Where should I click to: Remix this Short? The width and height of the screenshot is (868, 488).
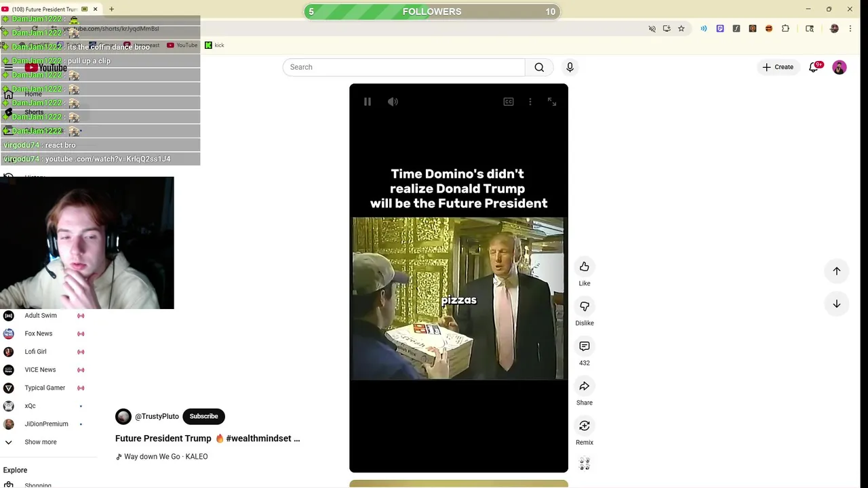pyautogui.click(x=585, y=426)
